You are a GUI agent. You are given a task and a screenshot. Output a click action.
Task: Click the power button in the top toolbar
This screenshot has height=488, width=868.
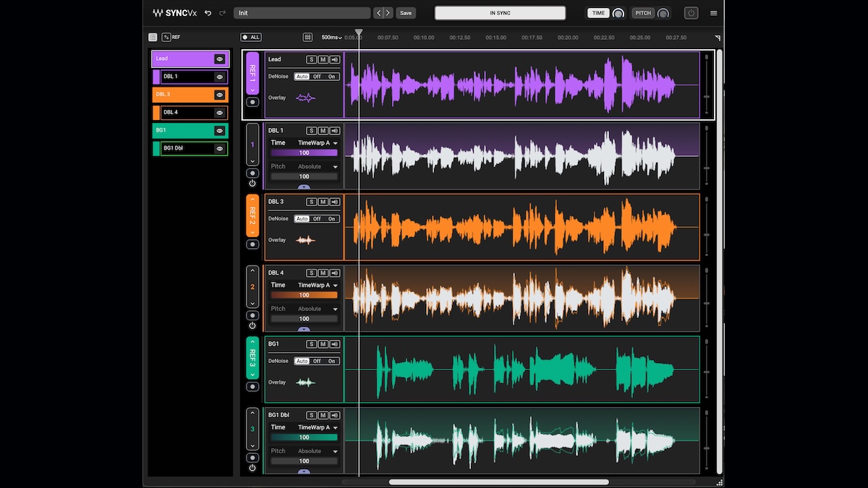[692, 12]
